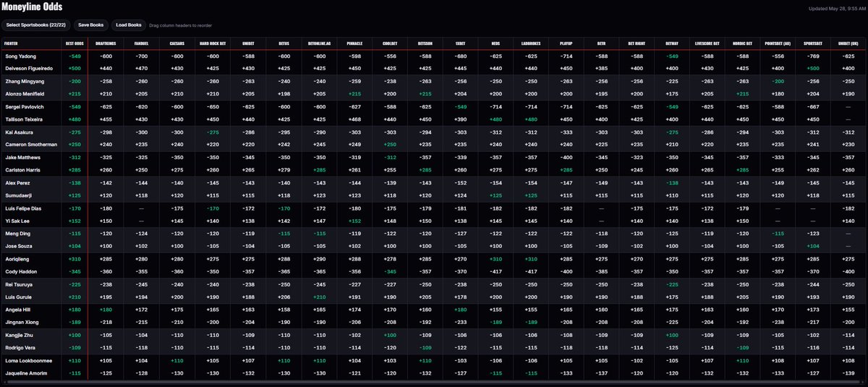Select the DraftKings column header
Image resolution: width=868 pixels, height=387 pixels.
106,43
